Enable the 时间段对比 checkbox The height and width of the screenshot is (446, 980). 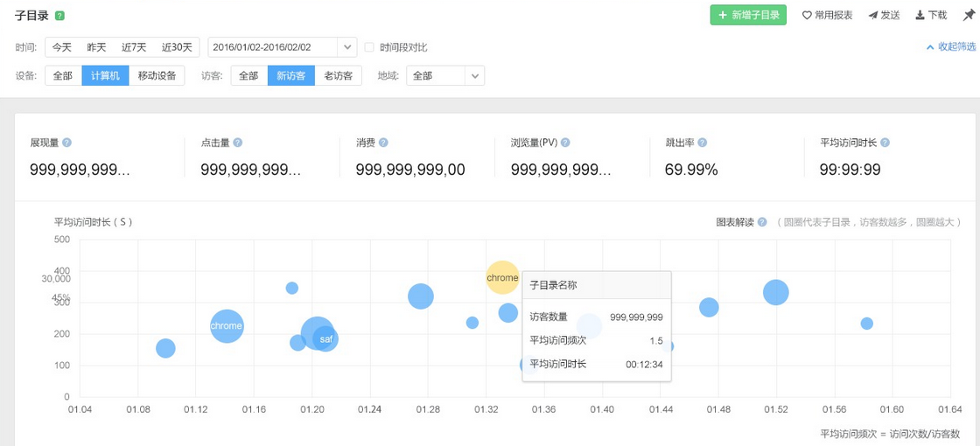(x=369, y=47)
